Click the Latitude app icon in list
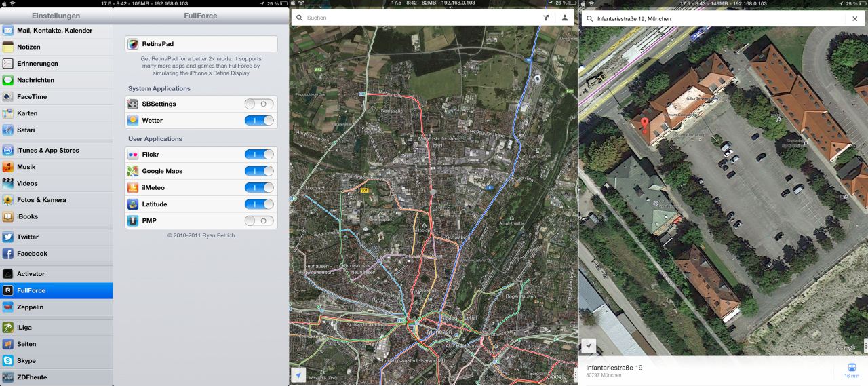 133,204
